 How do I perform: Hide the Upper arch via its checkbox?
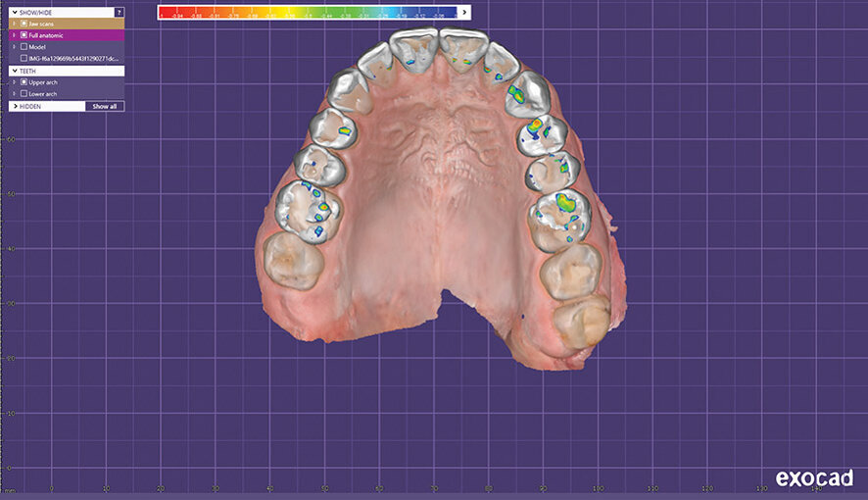coord(24,82)
